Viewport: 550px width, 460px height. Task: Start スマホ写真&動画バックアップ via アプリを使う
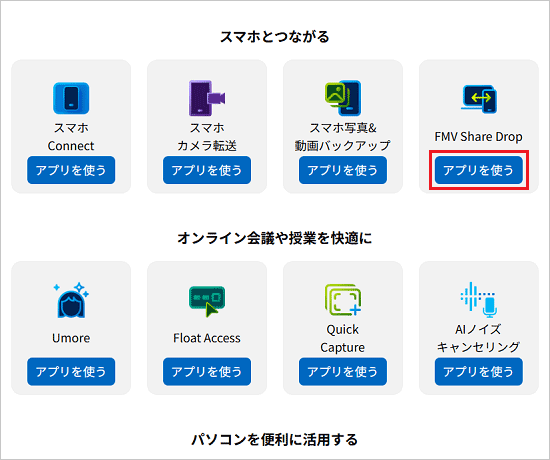[343, 170]
